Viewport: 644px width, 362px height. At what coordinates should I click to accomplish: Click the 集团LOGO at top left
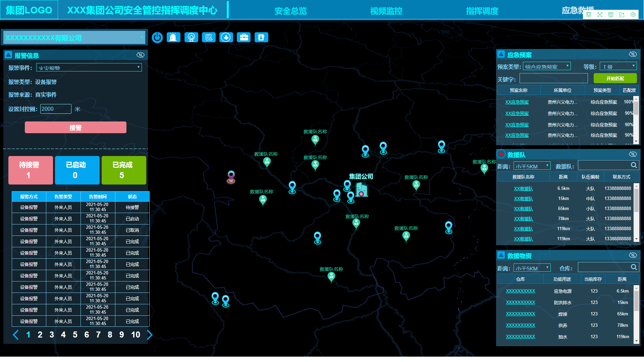(29, 10)
